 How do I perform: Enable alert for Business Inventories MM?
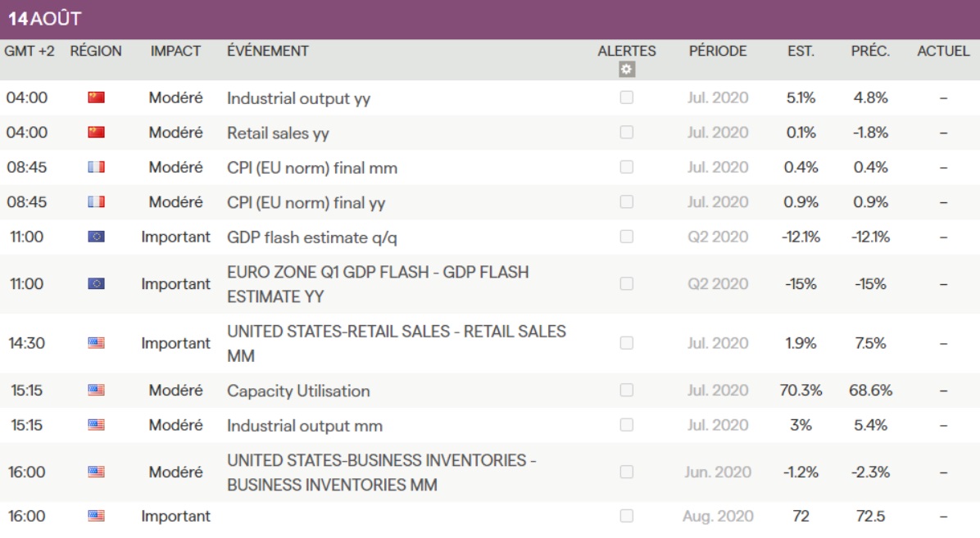point(627,472)
